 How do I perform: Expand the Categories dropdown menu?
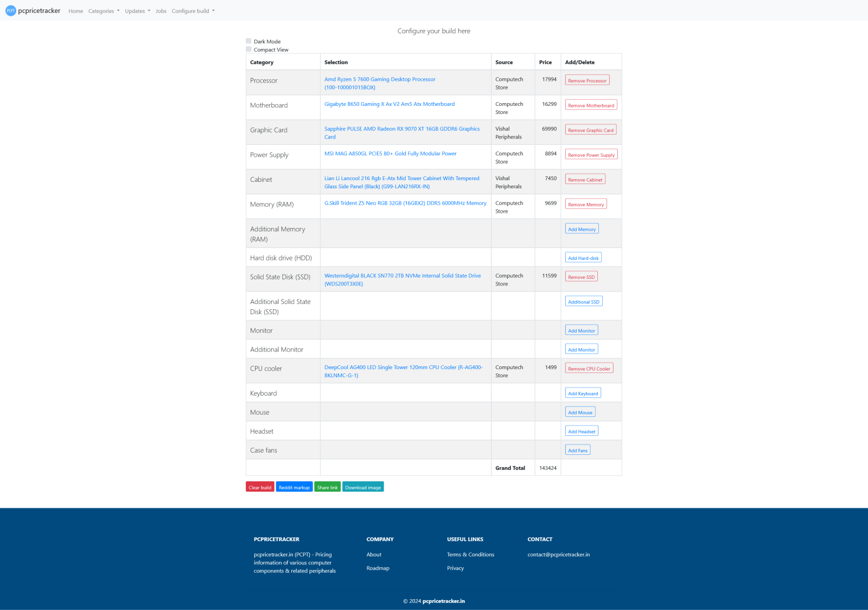[x=104, y=11]
